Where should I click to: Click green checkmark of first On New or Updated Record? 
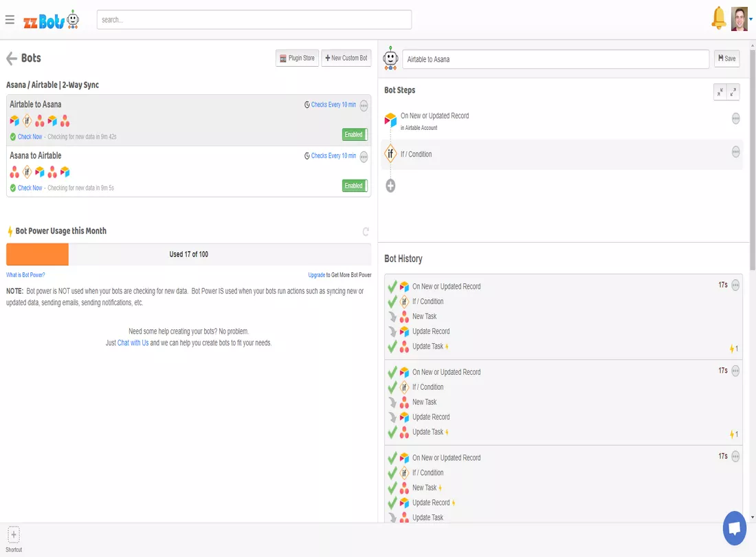tap(392, 287)
